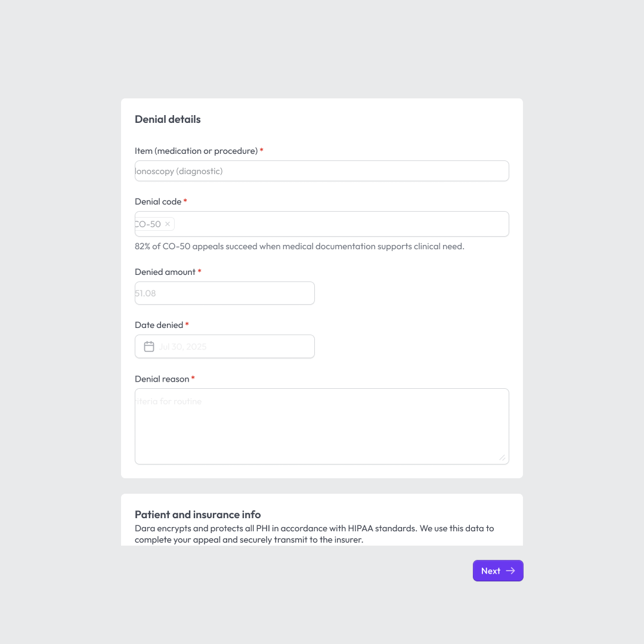Open the Date denied date picker
644x644 pixels.
pos(225,346)
